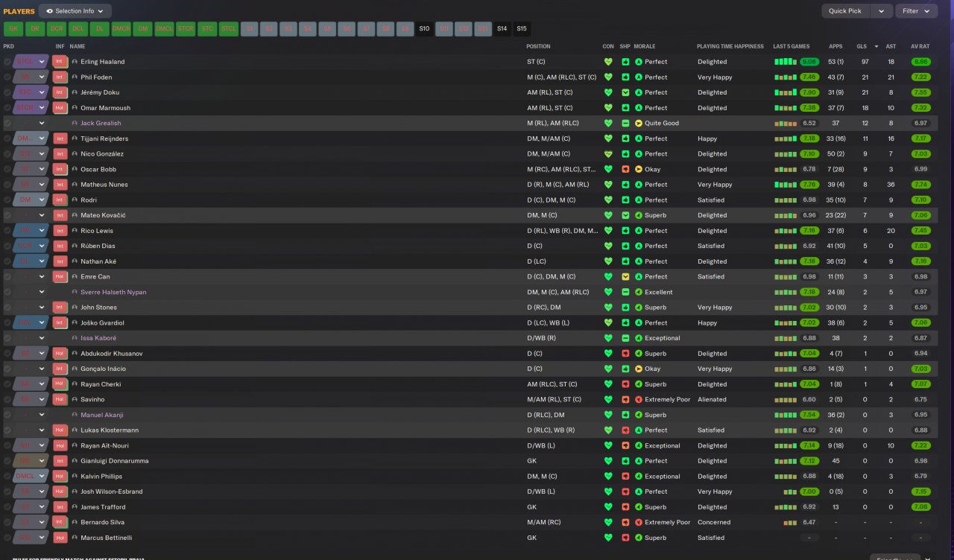954x560 pixels.
Task: Click the Int status icon for Rodri
Action: pyautogui.click(x=60, y=200)
